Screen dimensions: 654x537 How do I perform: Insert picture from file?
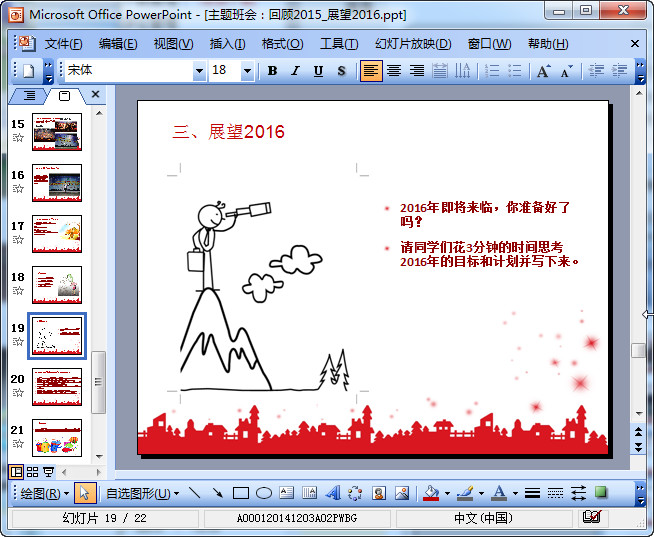(x=402, y=493)
